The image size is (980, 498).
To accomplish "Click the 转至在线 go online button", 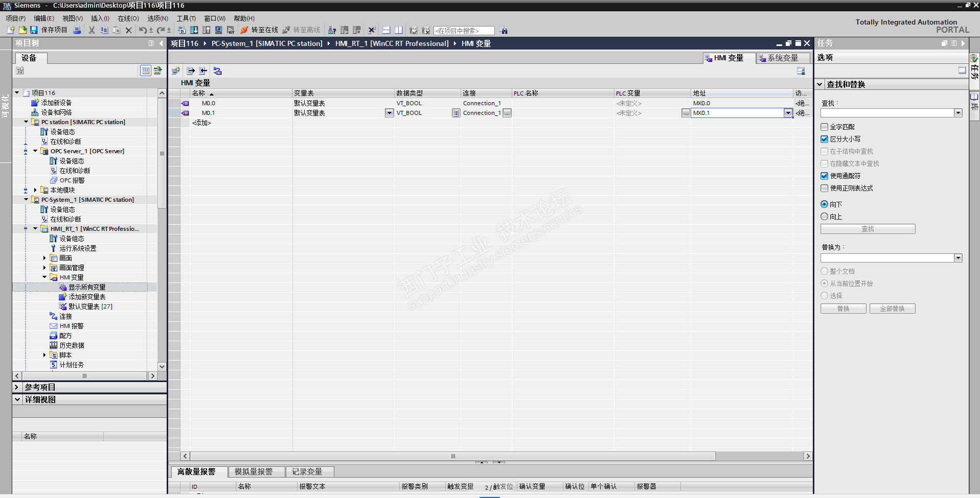I will pos(260,30).
